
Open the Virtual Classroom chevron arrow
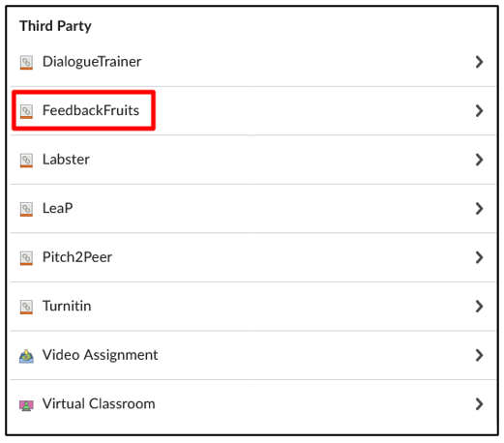pos(479,404)
